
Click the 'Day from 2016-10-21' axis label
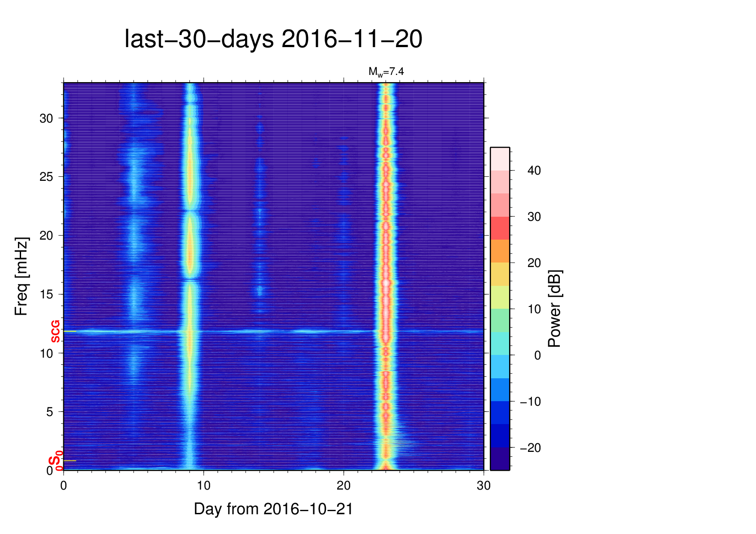[273, 509]
